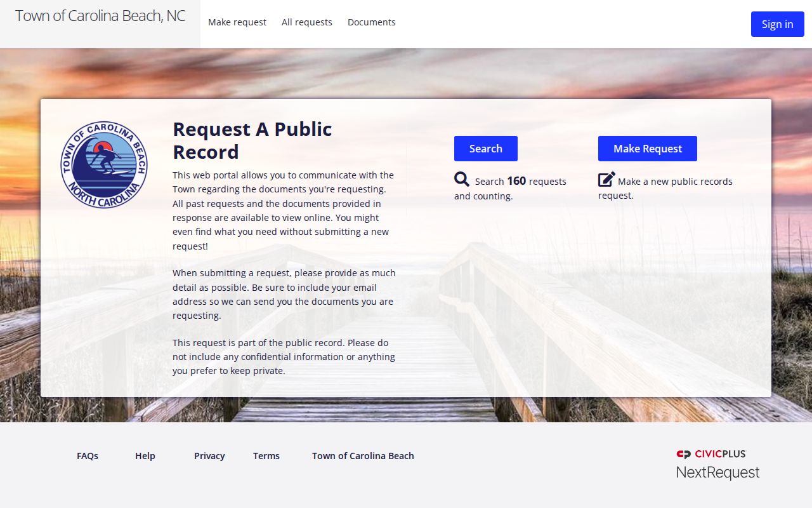
Task: Click the pencil edit icon for new request
Action: pos(606,180)
